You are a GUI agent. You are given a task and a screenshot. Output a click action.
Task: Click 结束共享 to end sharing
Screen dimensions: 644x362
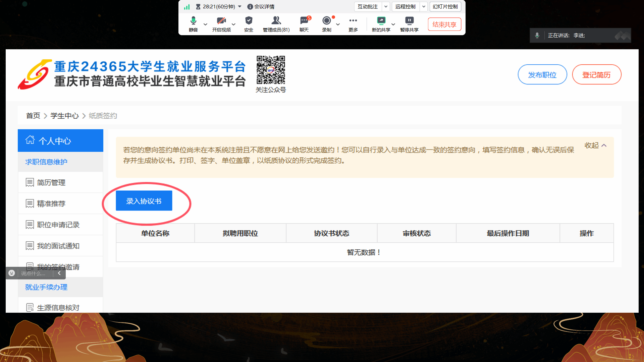coord(444,24)
